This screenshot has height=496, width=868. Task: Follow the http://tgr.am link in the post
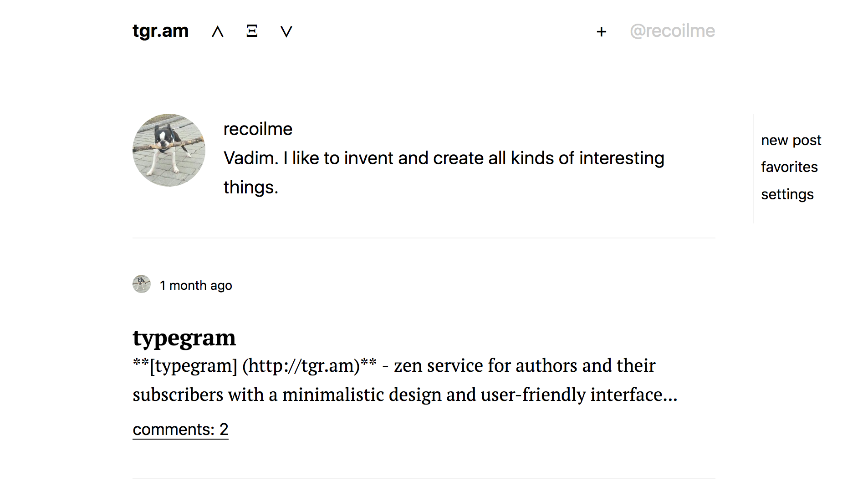(x=302, y=365)
